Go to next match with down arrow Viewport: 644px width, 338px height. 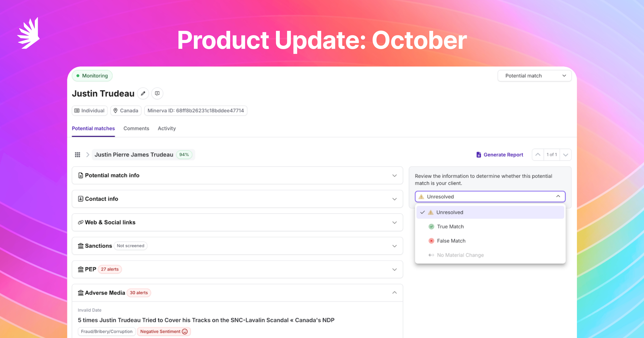point(566,155)
